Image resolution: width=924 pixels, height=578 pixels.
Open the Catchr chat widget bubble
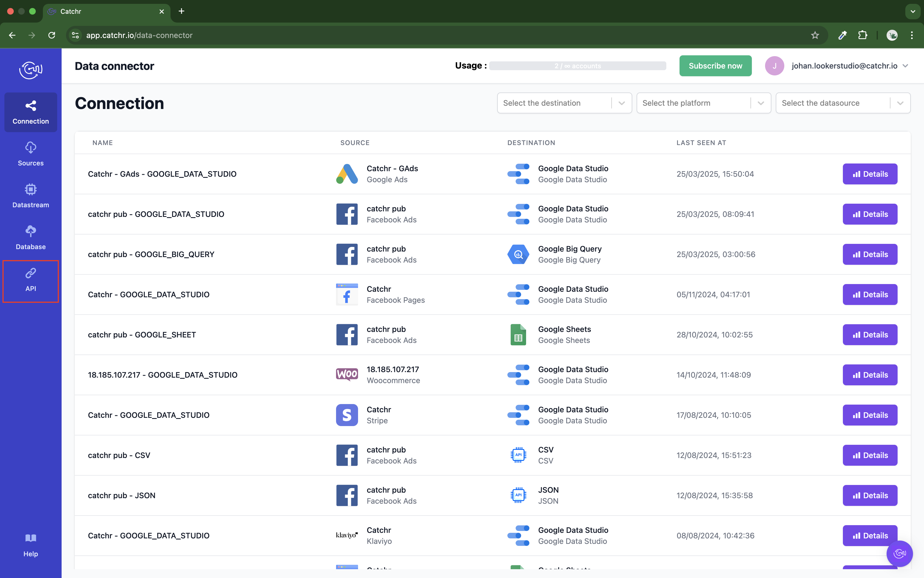(899, 553)
